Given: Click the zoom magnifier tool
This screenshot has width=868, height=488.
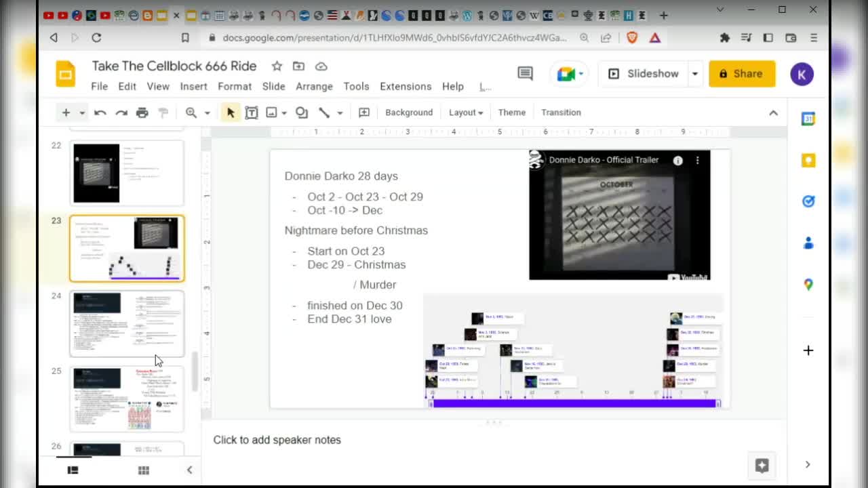Looking at the screenshot, I should 191,113.
